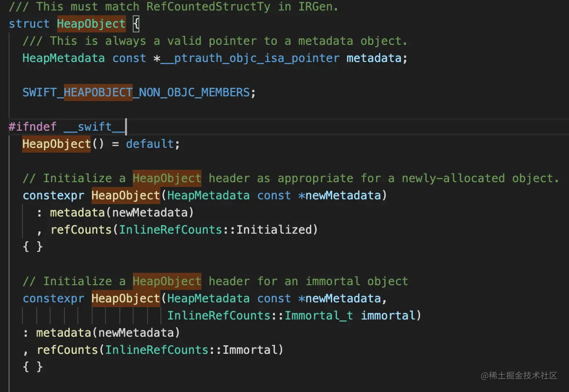Click refCounts in the Initialized initializer line
Viewport: 569px width, 392px height.
[81, 229]
